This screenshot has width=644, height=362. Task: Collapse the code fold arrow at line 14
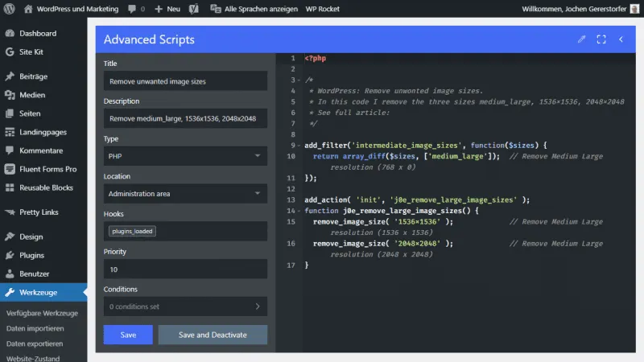point(299,211)
